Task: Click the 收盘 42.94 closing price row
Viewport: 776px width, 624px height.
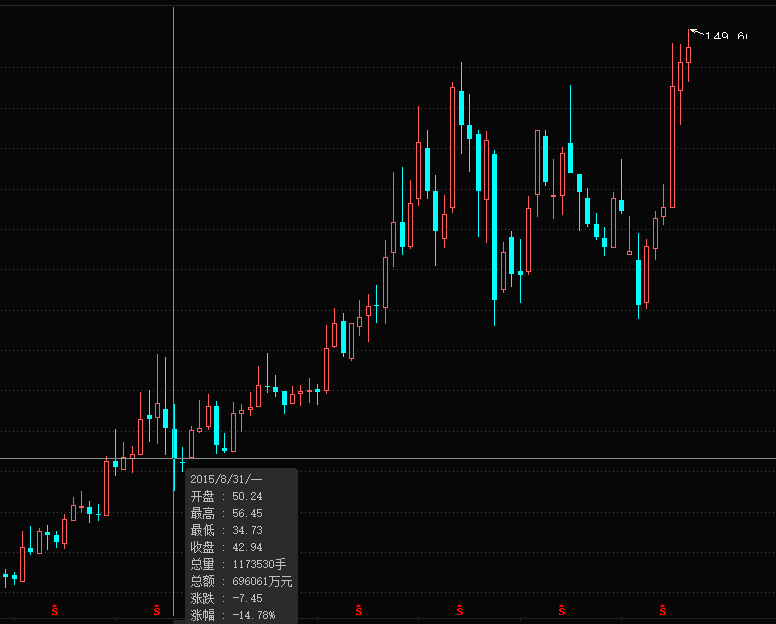Action: click(226, 547)
